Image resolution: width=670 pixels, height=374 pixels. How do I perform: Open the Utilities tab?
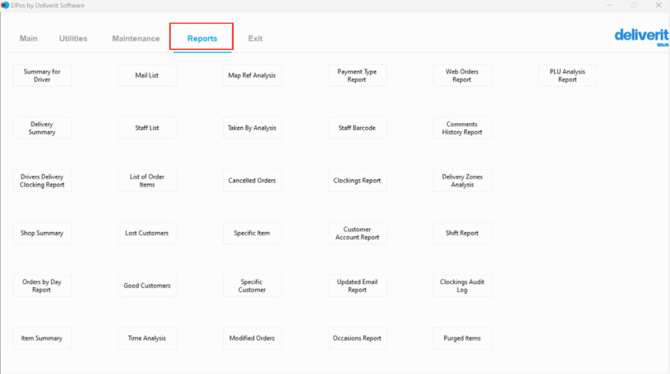(x=73, y=38)
